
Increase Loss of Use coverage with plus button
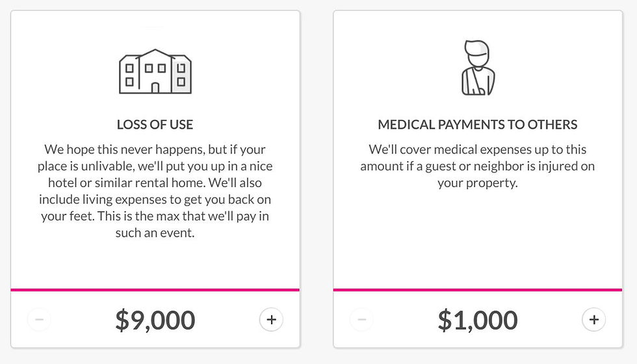click(272, 320)
